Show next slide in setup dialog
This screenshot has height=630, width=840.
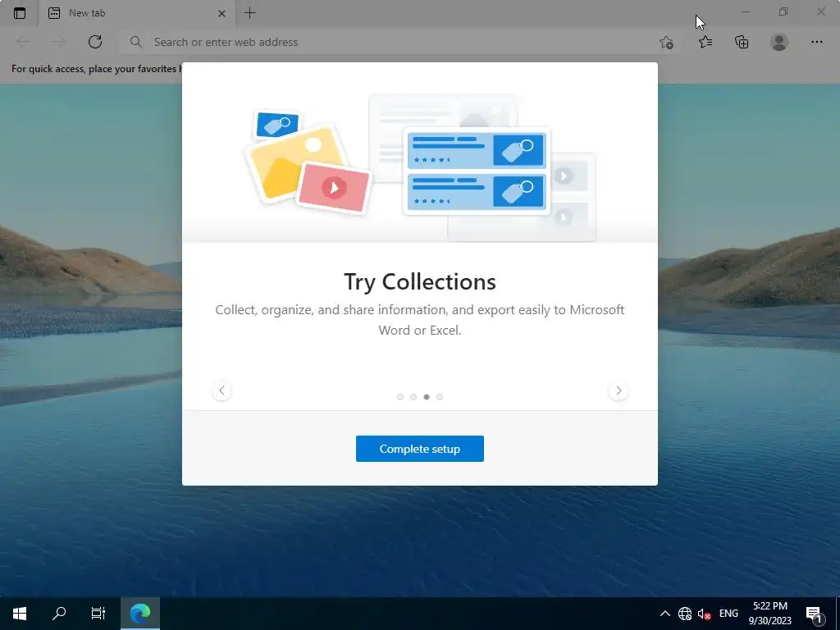[619, 390]
